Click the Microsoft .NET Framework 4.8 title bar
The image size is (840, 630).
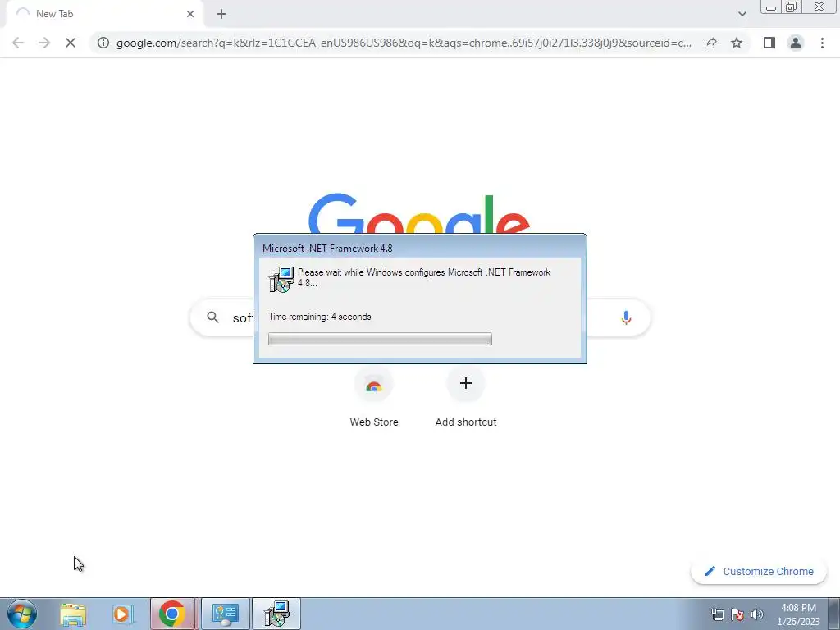(x=420, y=248)
